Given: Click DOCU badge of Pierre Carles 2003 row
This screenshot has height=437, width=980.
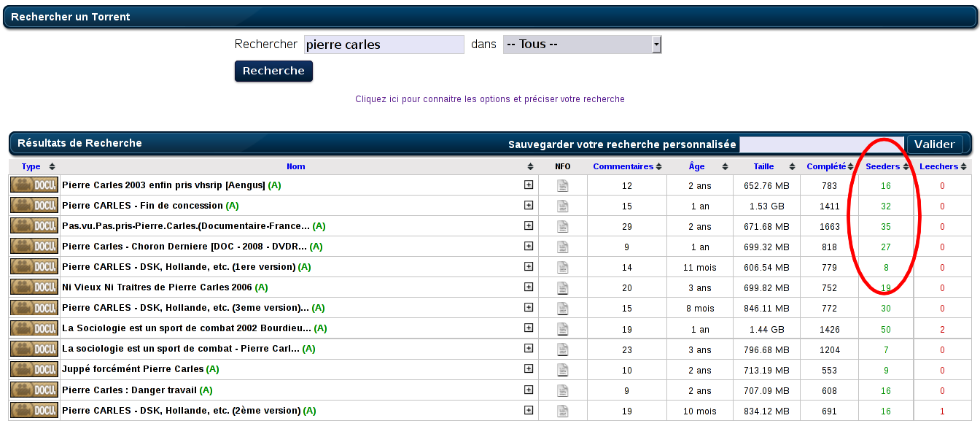Looking at the screenshot, I should 34,185.
